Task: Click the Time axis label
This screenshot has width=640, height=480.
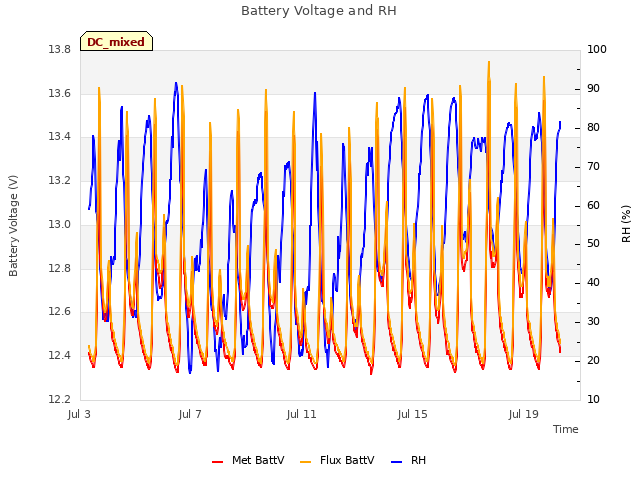Action: 566,429
